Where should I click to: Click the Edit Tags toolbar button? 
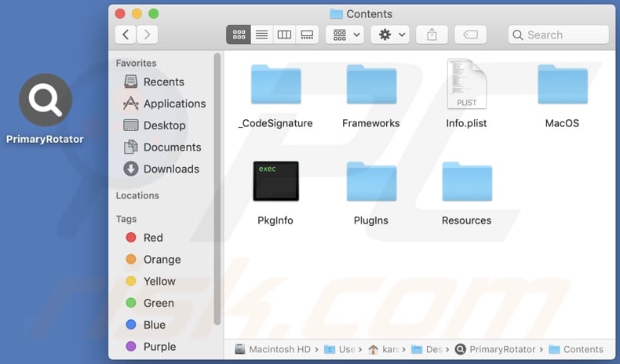click(470, 35)
